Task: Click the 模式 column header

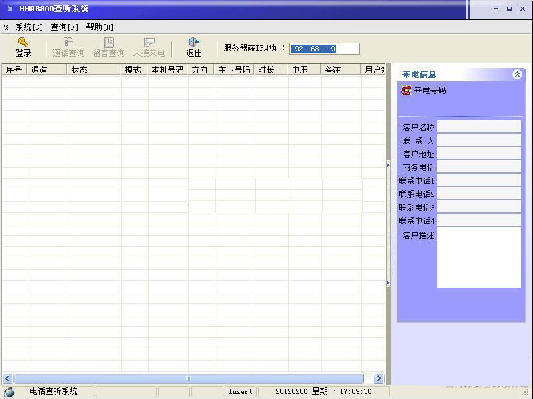Action: tap(135, 69)
